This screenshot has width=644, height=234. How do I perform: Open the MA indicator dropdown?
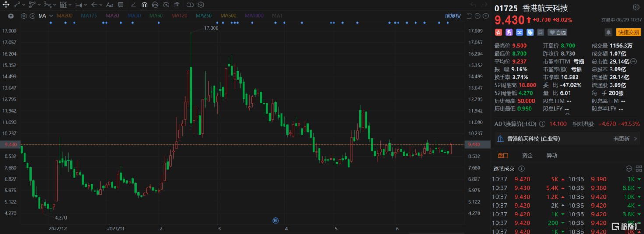coord(51,16)
